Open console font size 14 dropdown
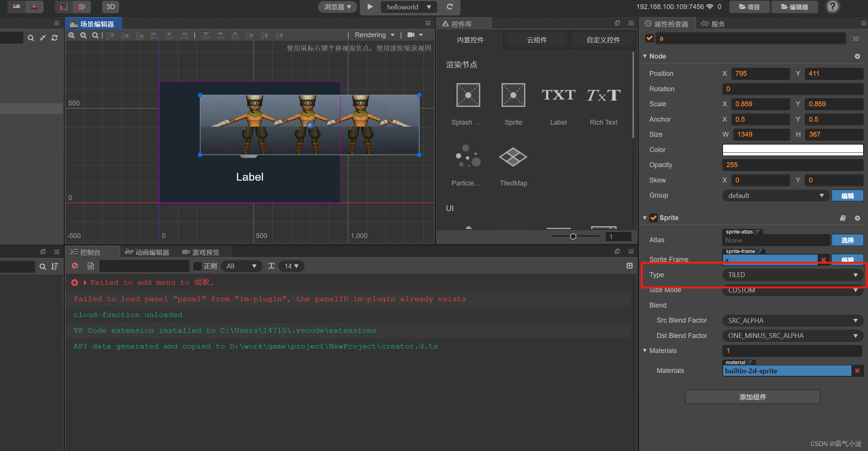Image resolution: width=868 pixels, height=451 pixels. pos(291,266)
